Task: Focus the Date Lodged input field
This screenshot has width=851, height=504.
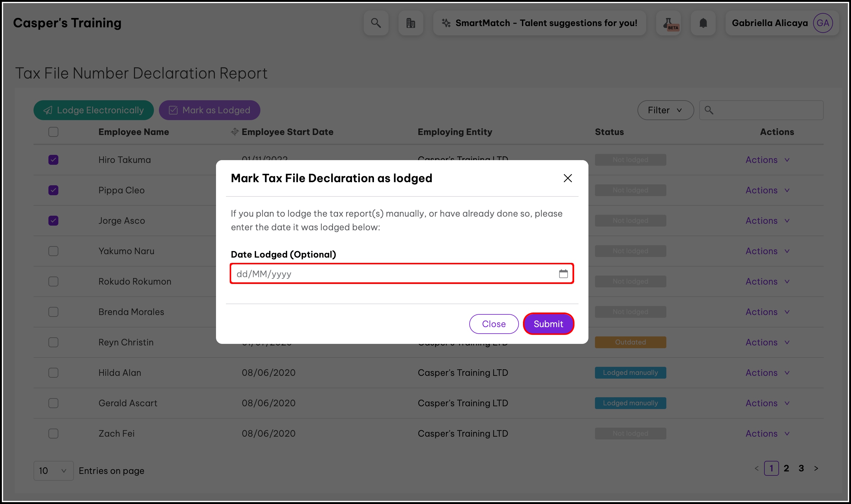Action: [402, 273]
